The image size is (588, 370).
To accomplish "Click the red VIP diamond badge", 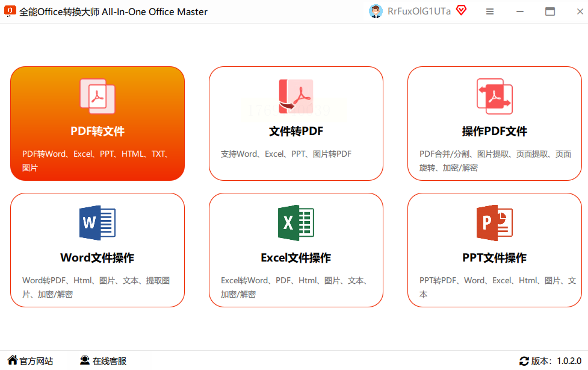I will 461,10.
